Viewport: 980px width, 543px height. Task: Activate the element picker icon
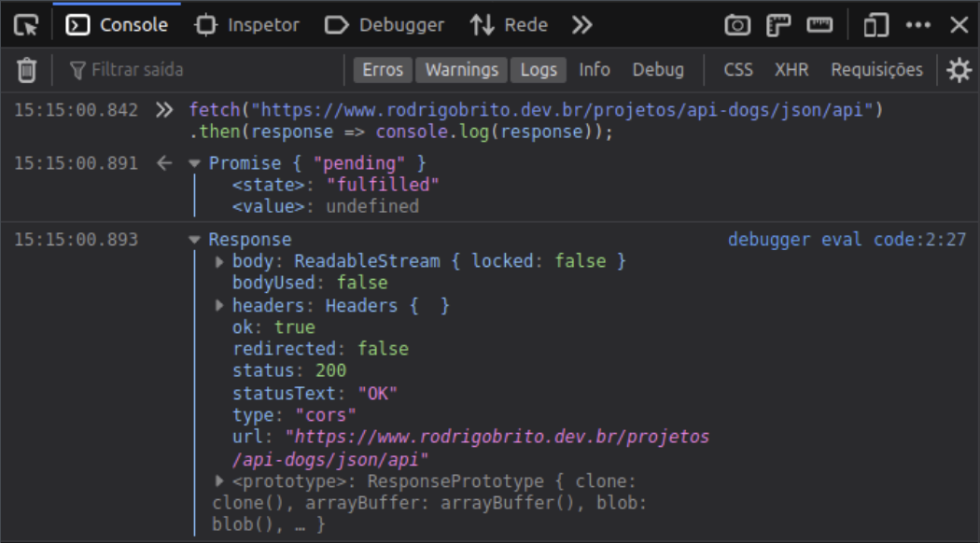tap(26, 25)
